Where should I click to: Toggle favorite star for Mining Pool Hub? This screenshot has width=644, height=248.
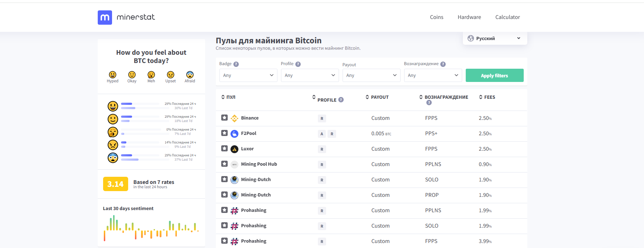(x=224, y=164)
